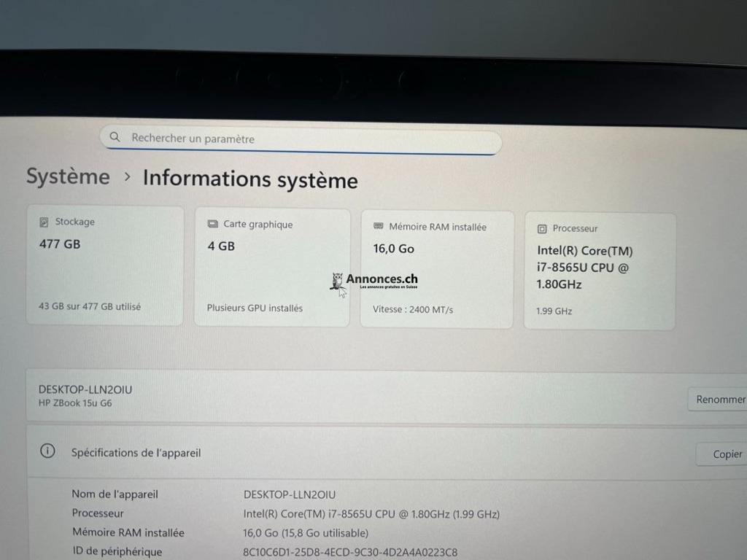Viewport: 747px width, 560px height.
Task: Select the ID de périphérique value
Action: [350, 552]
